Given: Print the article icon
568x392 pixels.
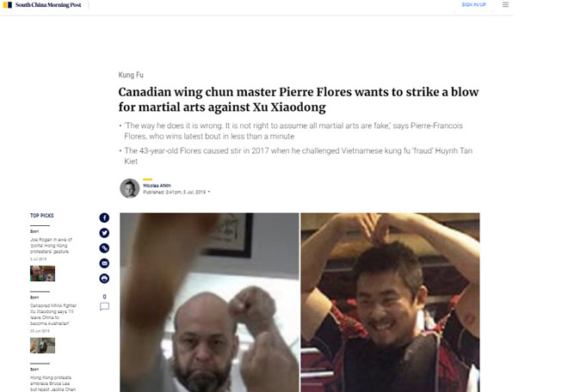Looking at the screenshot, I should click(104, 279).
